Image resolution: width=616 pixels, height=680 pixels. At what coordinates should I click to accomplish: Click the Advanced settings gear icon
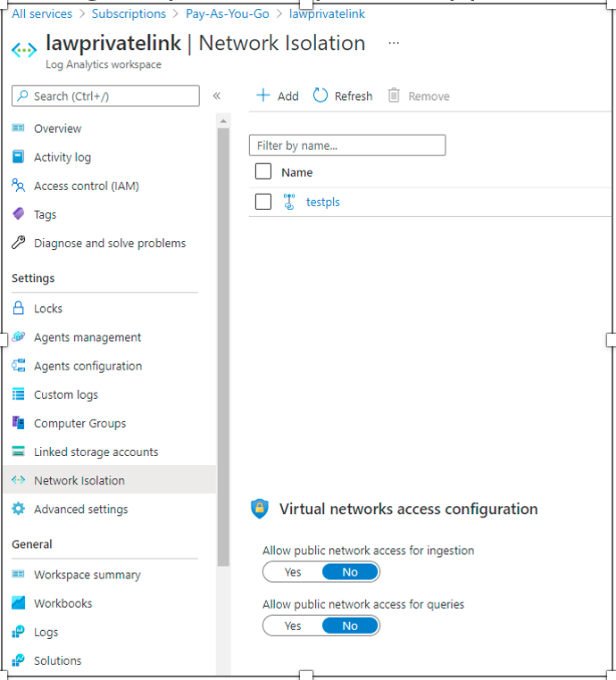[18, 509]
